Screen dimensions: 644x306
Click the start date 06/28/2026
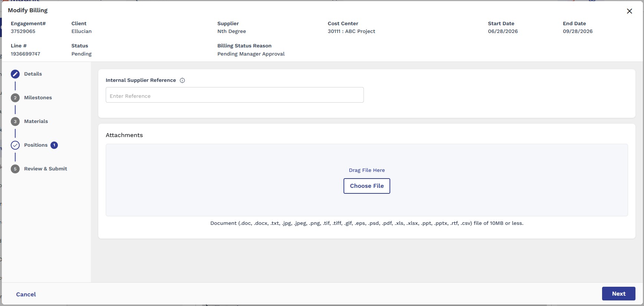(503, 31)
